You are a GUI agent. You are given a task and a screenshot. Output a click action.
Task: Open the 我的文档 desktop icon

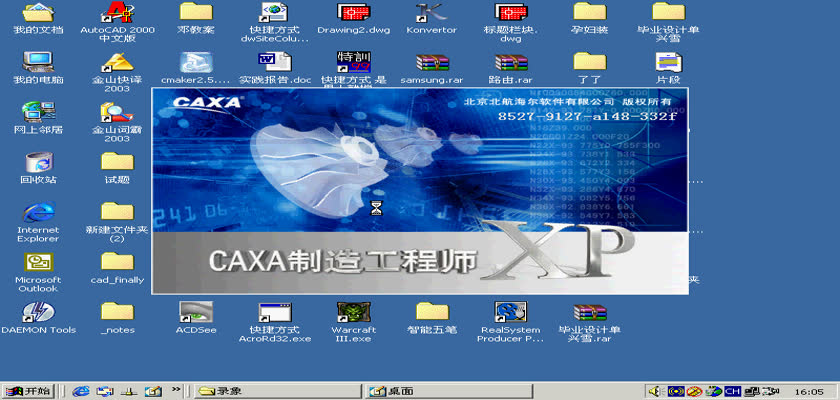click(38, 18)
